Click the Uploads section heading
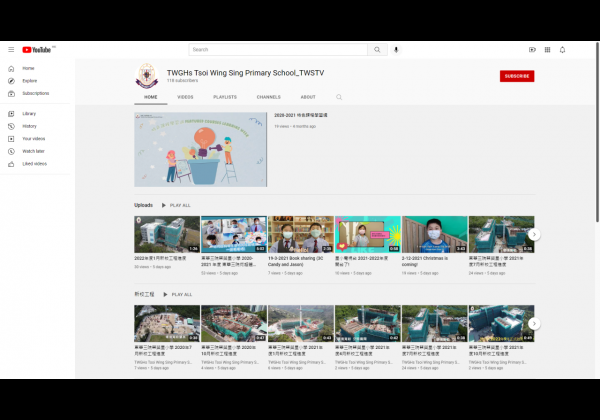This screenshot has height=420, width=600. (x=143, y=205)
